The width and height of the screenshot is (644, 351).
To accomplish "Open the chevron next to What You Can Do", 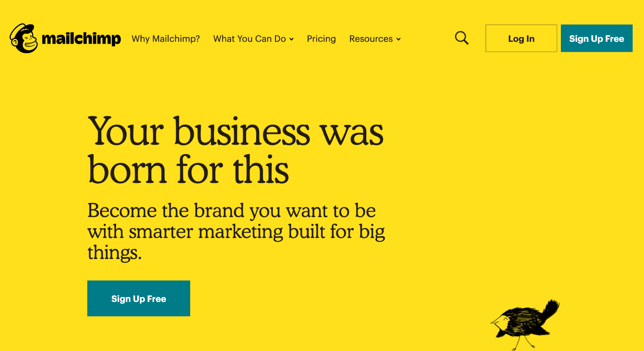I will (x=292, y=39).
